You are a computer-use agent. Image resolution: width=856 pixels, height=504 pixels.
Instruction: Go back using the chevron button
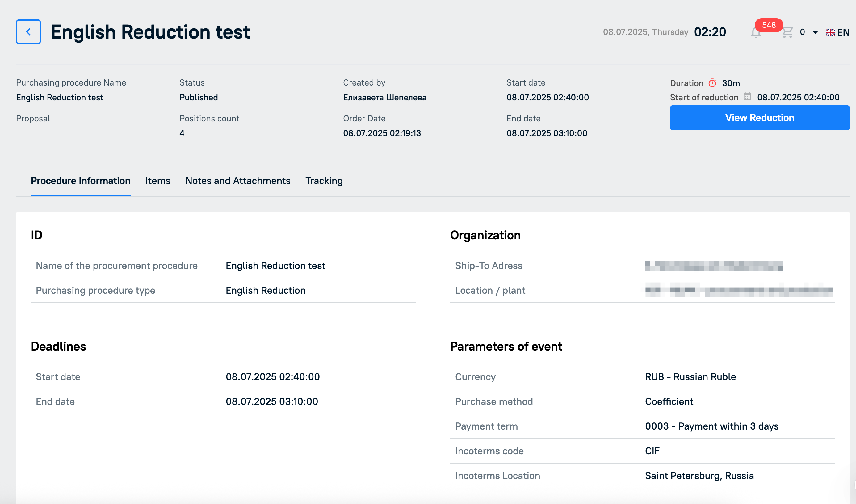(x=28, y=32)
